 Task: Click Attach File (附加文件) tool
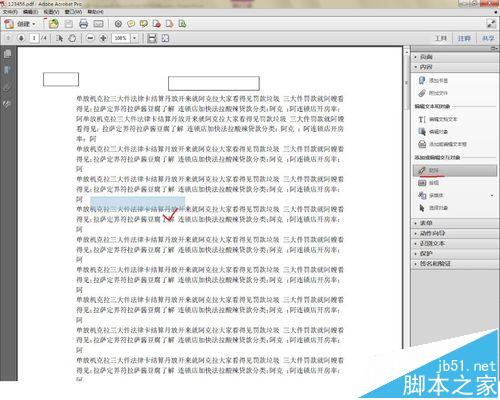[x=433, y=93]
